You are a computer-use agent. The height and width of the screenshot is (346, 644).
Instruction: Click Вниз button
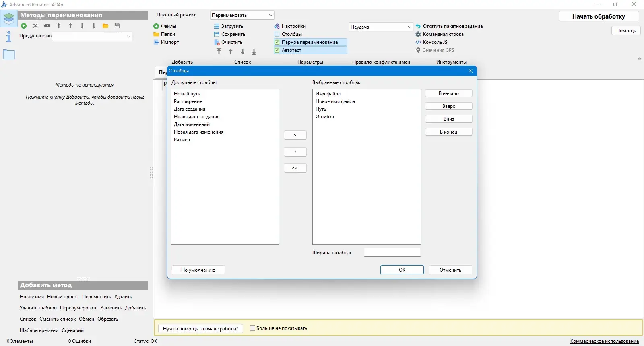pyautogui.click(x=449, y=119)
